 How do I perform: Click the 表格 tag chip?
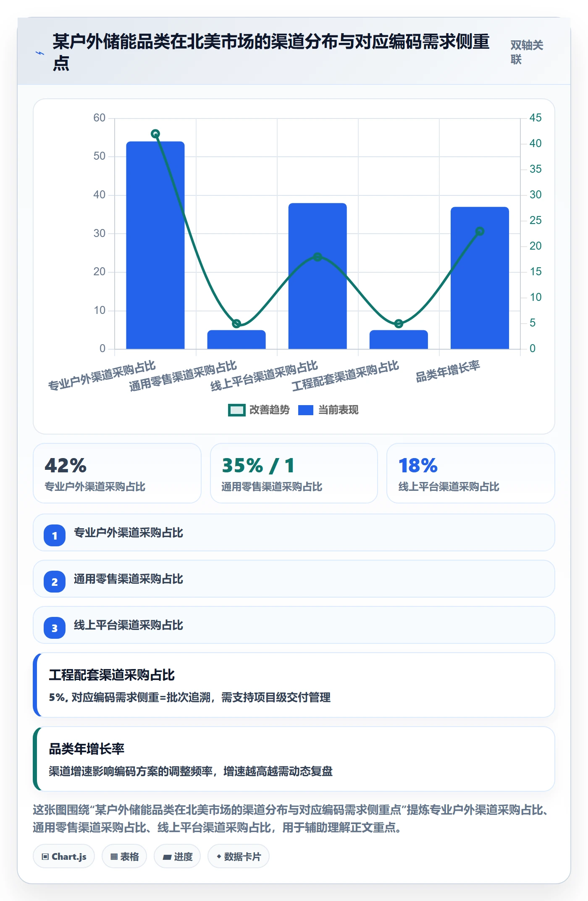click(124, 856)
